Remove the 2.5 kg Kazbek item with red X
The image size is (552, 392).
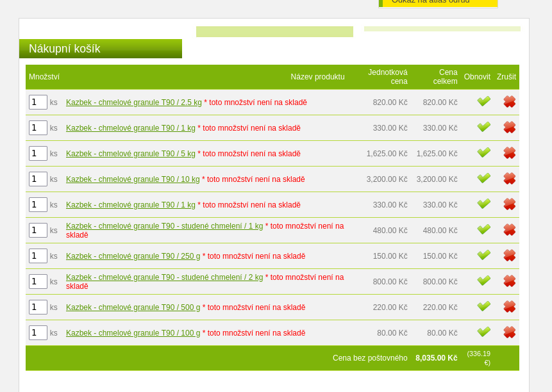point(509,102)
